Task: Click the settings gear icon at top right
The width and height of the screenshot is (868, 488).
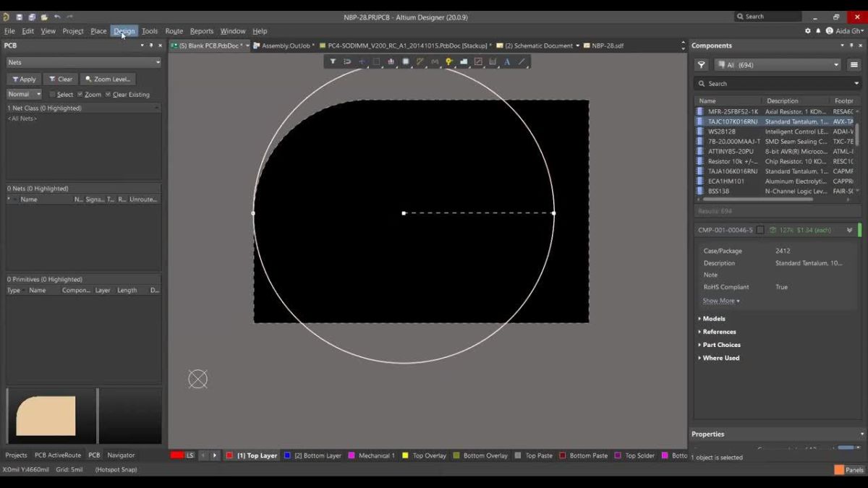Action: pos(808,31)
